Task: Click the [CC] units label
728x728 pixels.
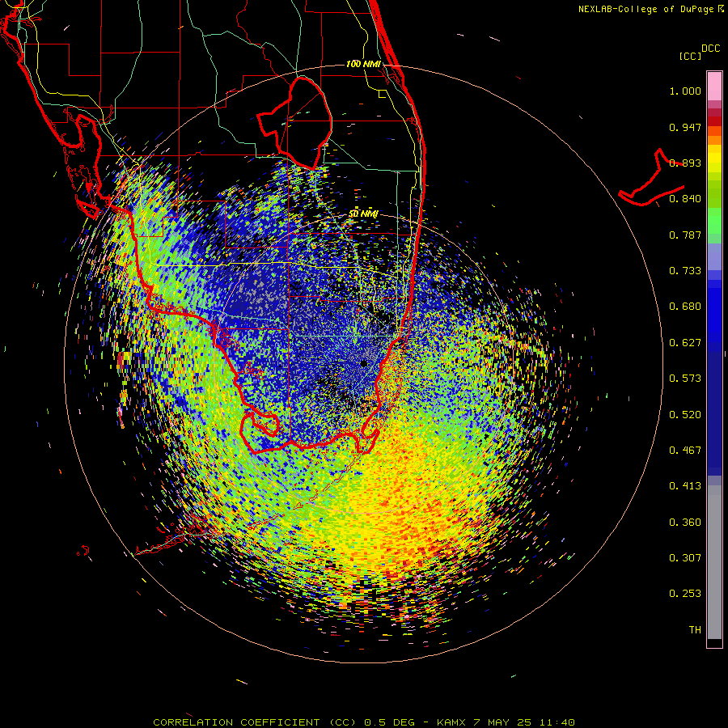Action: pos(690,56)
